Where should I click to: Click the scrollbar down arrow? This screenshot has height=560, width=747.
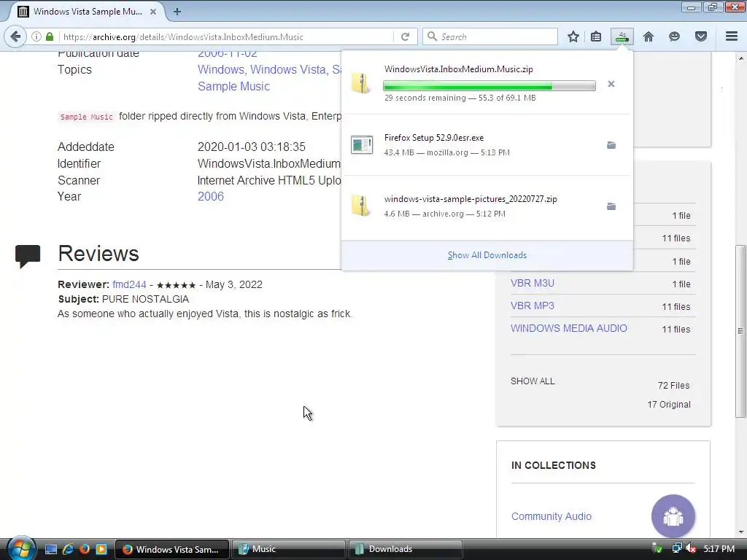coord(740,532)
